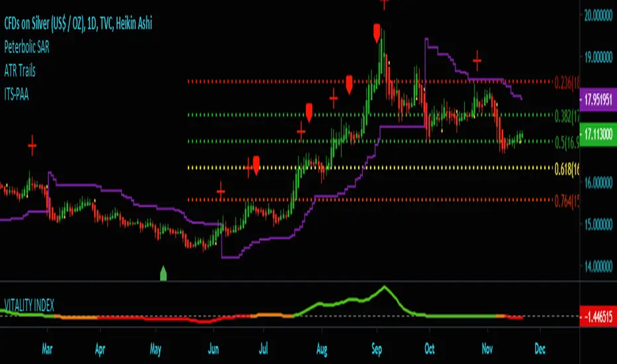Viewport: 617px width, 364px height.
Task: Open the ITS-PAA indicator label
Action: pyautogui.click(x=17, y=95)
